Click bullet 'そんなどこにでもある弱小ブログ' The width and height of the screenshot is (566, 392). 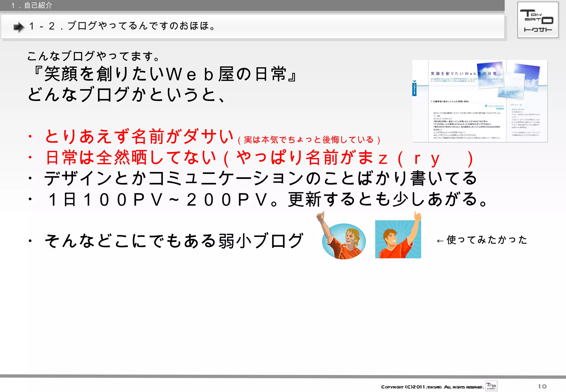pos(174,241)
